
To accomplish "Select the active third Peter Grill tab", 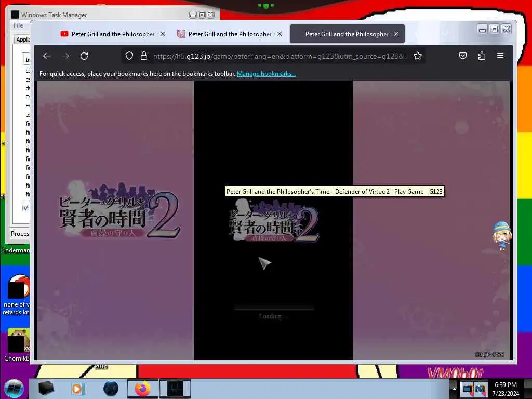I will tap(347, 34).
